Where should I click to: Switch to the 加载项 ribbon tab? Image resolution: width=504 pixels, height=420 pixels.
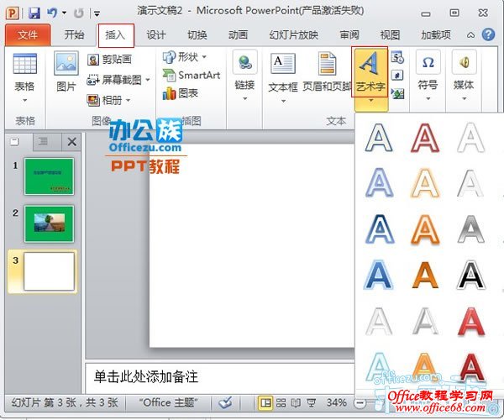[436, 34]
